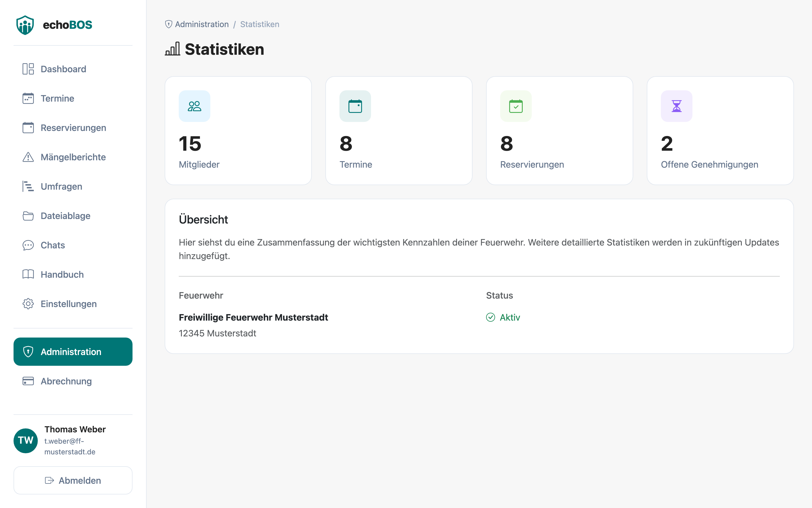
Task: Open Umfragen in the sidebar
Action: [x=73, y=187]
